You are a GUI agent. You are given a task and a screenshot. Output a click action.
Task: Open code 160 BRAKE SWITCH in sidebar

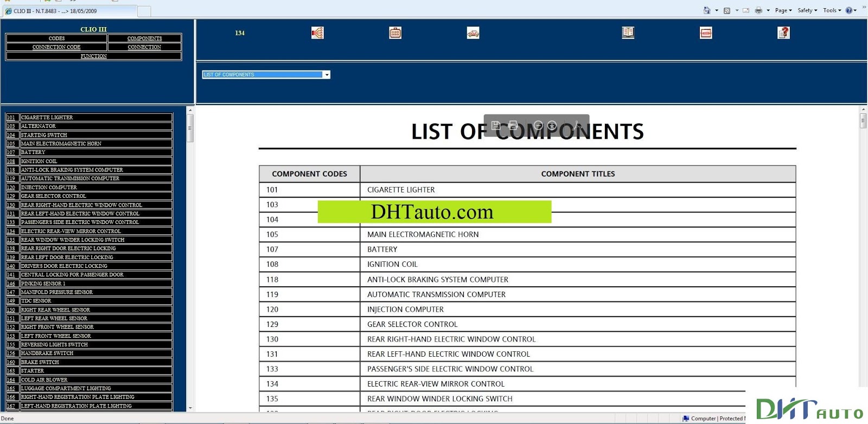[90, 362]
